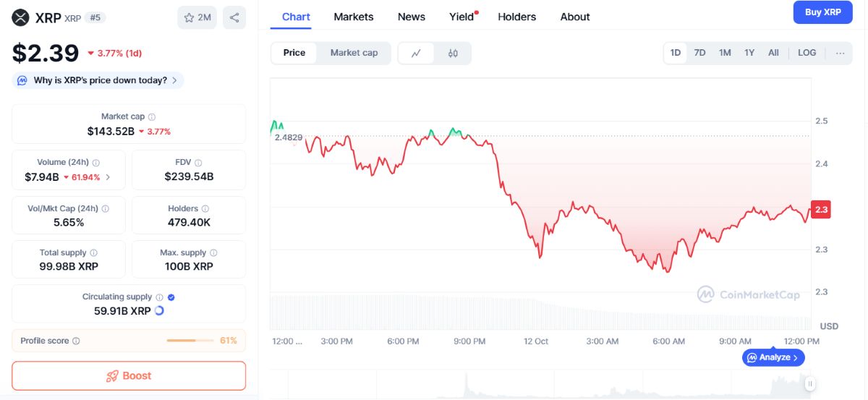Click the Profile score progress bar
This screenshot has height=400, width=868.
click(190, 341)
